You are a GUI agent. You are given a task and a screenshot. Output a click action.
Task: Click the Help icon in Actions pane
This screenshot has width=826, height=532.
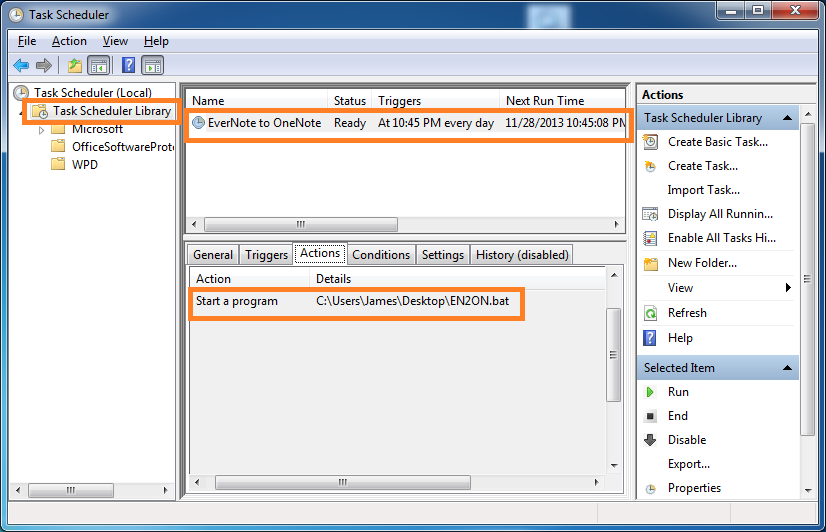pyautogui.click(x=650, y=338)
